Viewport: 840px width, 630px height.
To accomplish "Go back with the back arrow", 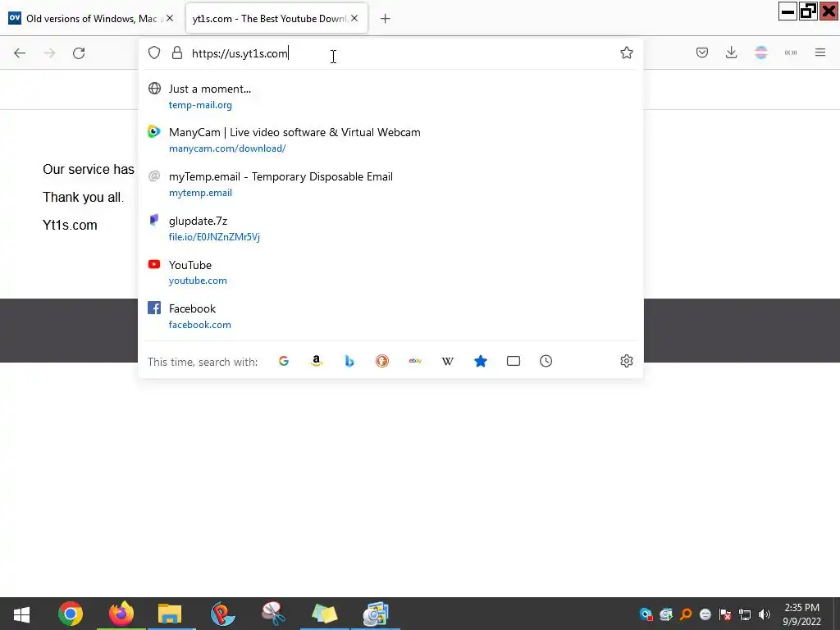I will [20, 53].
